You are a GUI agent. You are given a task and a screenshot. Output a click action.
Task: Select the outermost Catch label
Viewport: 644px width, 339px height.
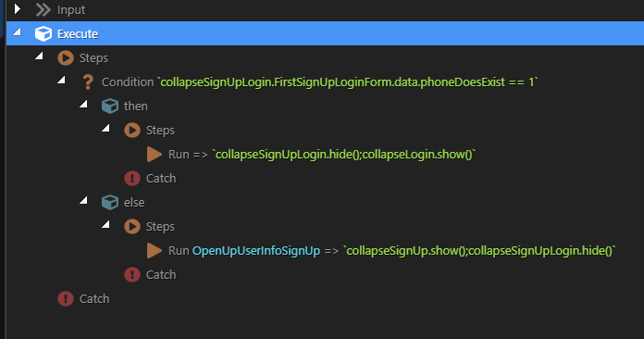pyautogui.click(x=94, y=299)
